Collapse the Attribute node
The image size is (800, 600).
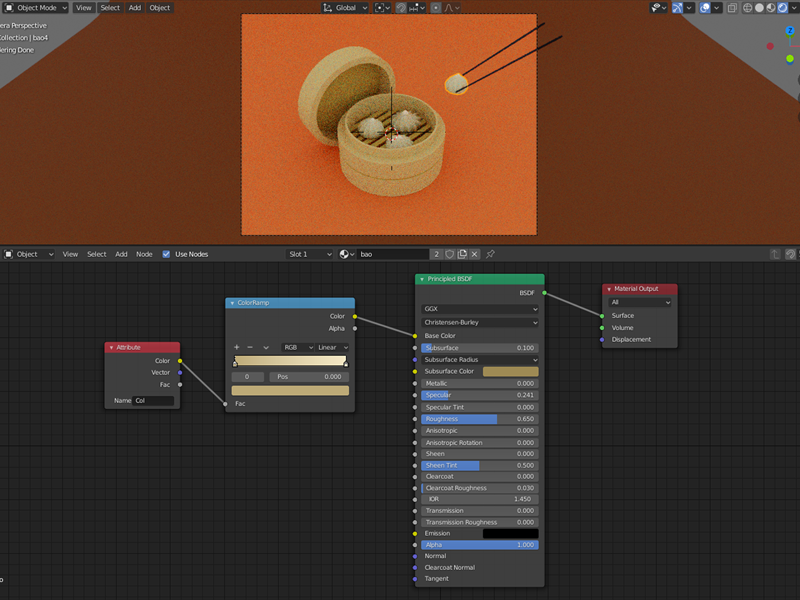click(111, 347)
